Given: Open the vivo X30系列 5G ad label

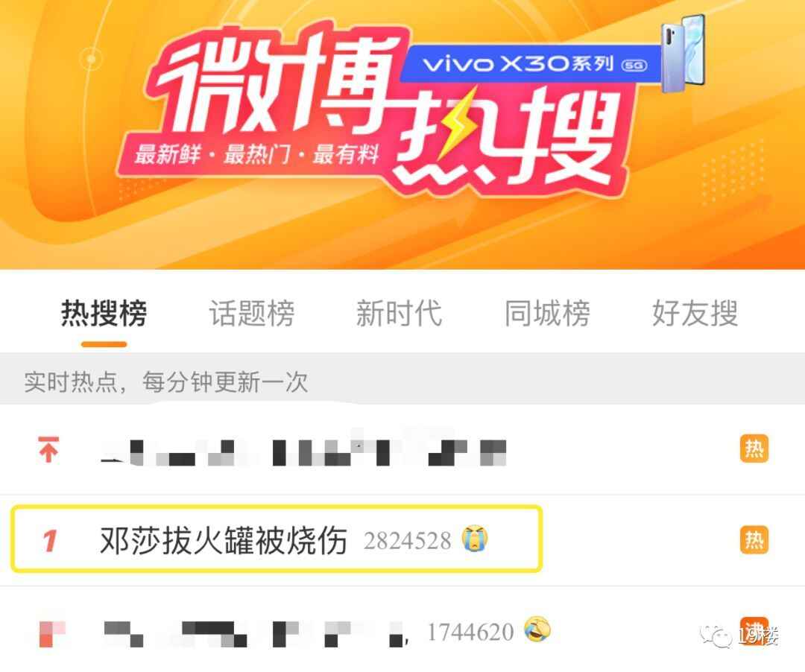Looking at the screenshot, I should [531, 64].
